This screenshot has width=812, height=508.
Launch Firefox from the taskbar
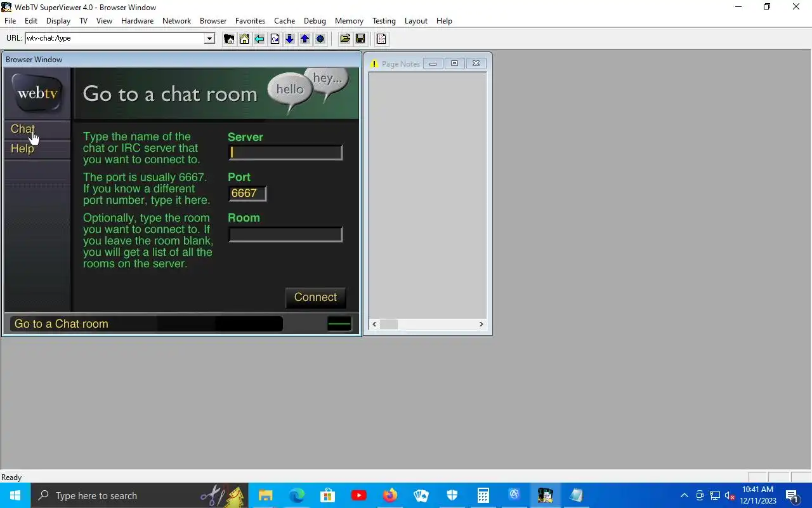pyautogui.click(x=390, y=495)
